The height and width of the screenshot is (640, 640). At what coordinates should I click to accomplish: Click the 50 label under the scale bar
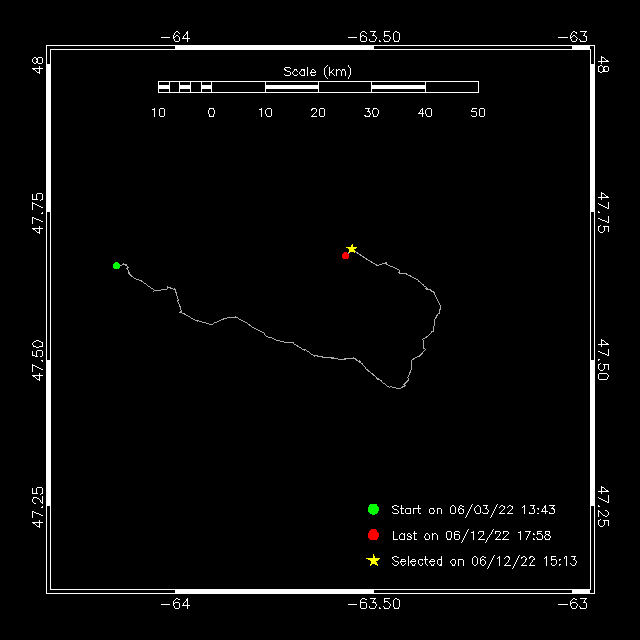pos(478,112)
